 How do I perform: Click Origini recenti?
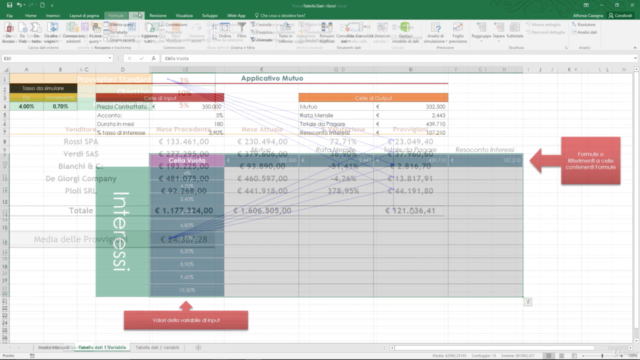(x=119, y=40)
